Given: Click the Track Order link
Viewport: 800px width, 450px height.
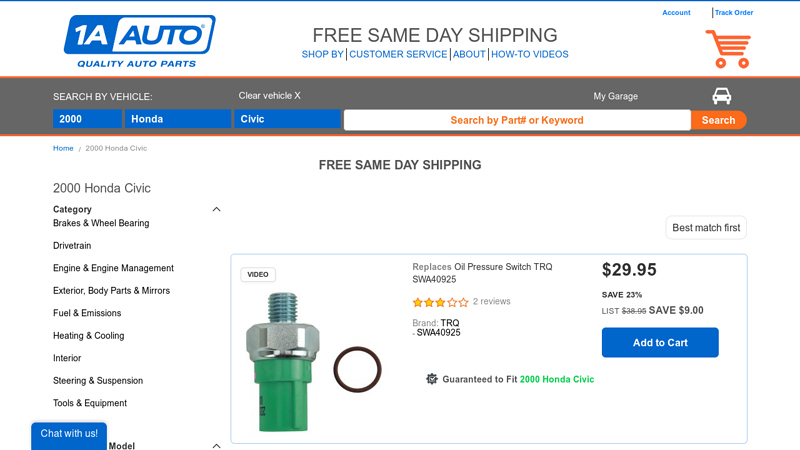Looking at the screenshot, I should 734,13.
